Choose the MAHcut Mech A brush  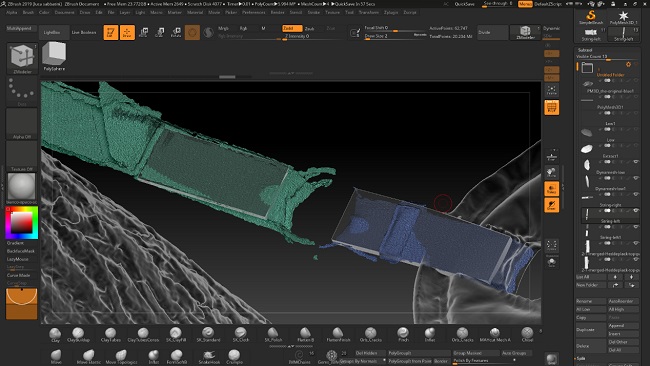pos(495,334)
